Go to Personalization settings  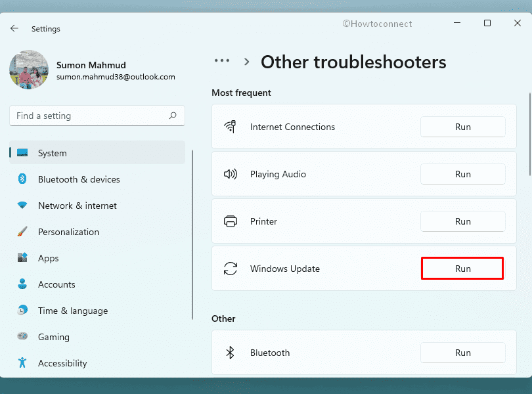[x=97, y=232]
